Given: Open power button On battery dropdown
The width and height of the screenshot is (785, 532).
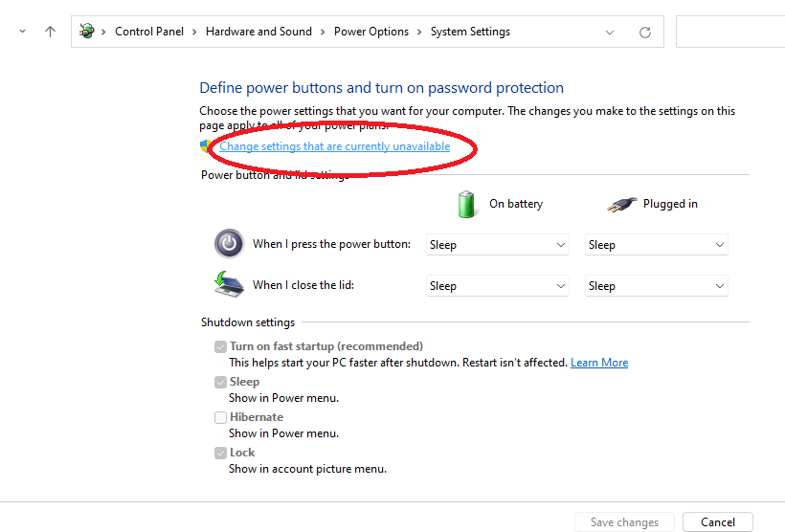Looking at the screenshot, I should point(497,245).
